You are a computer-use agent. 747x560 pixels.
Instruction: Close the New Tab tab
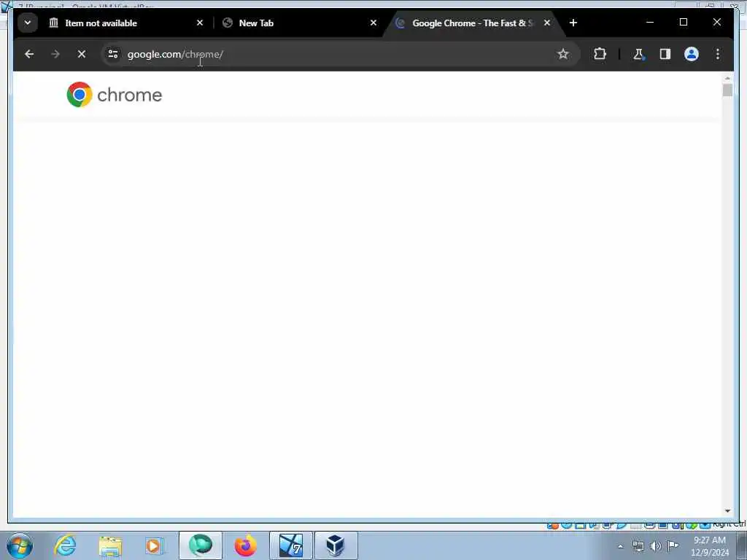click(x=373, y=23)
